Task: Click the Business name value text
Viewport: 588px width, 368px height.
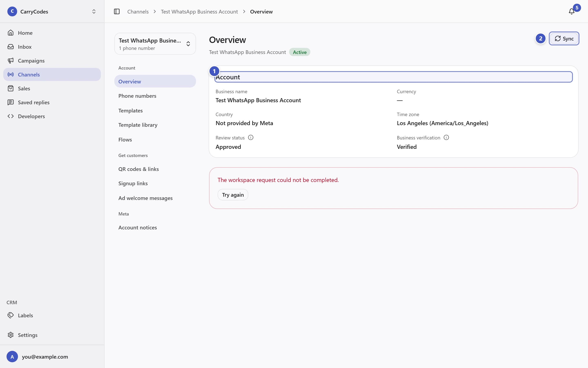Action: coord(258,100)
